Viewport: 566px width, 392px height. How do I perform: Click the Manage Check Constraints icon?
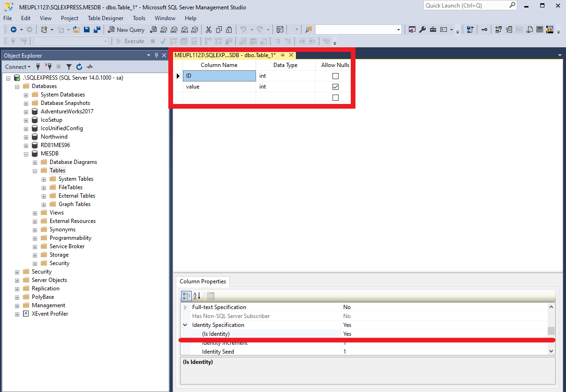[540, 30]
